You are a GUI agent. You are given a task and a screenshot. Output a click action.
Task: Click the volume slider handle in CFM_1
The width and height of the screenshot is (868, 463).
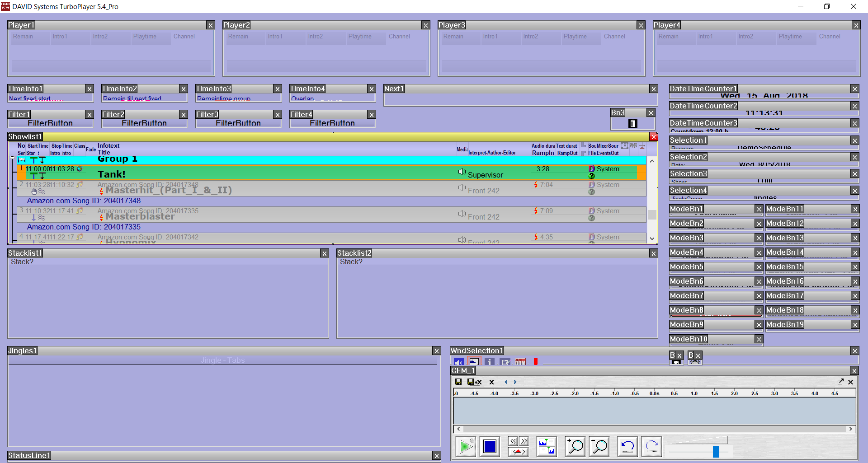click(x=716, y=451)
